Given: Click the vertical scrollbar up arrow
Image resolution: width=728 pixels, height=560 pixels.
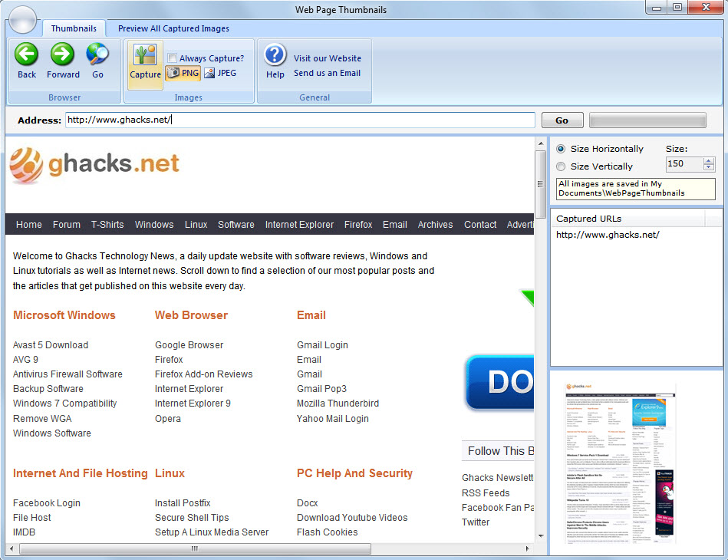Looking at the screenshot, I should point(540,143).
